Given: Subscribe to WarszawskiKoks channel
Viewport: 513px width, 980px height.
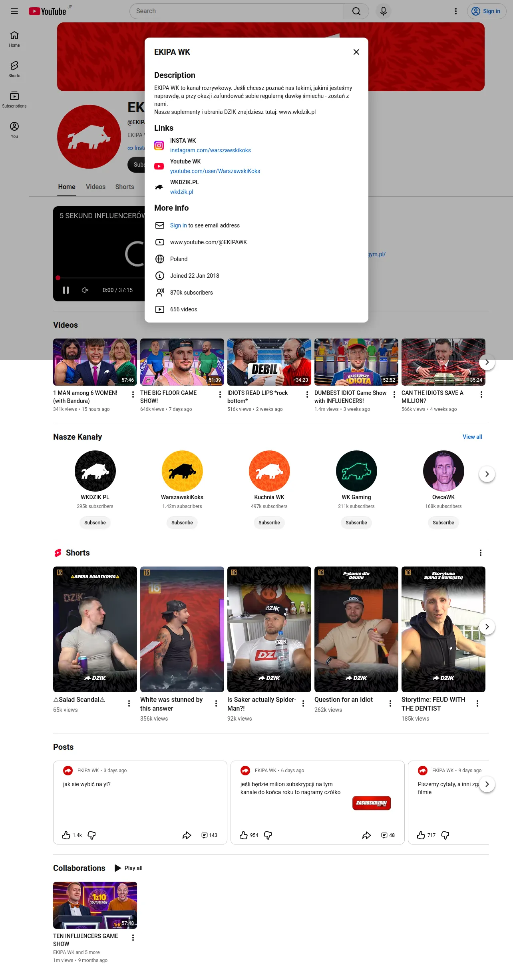Looking at the screenshot, I should 182,523.
